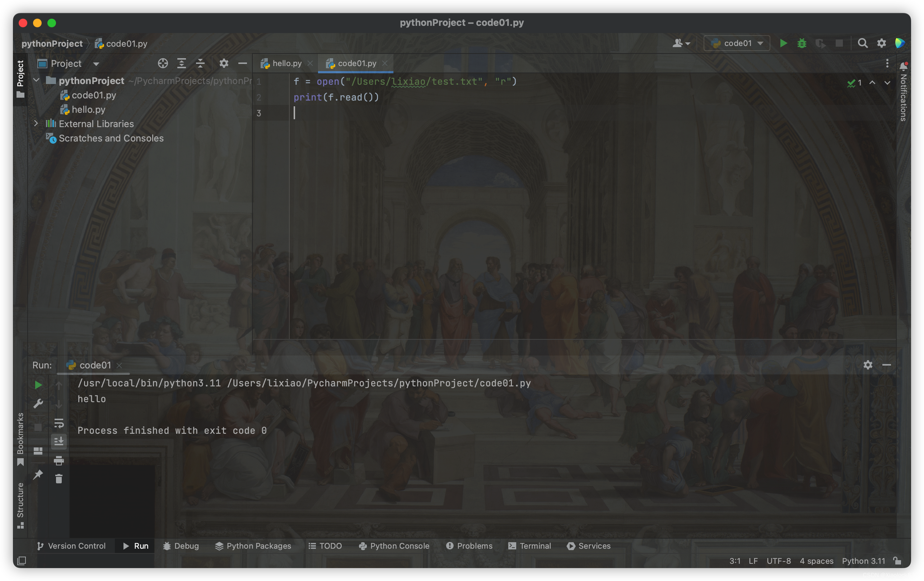
Task: Open the Terminal tool window tab
Action: (529, 546)
